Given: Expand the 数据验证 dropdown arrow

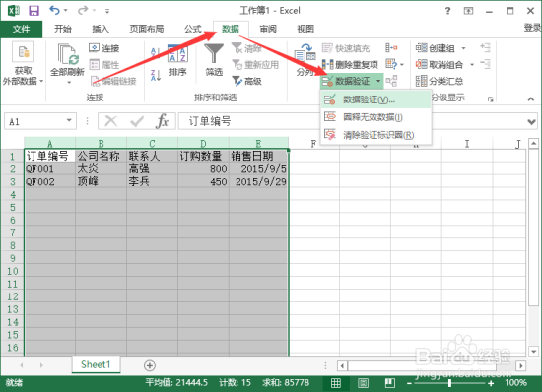Looking at the screenshot, I should click(378, 81).
